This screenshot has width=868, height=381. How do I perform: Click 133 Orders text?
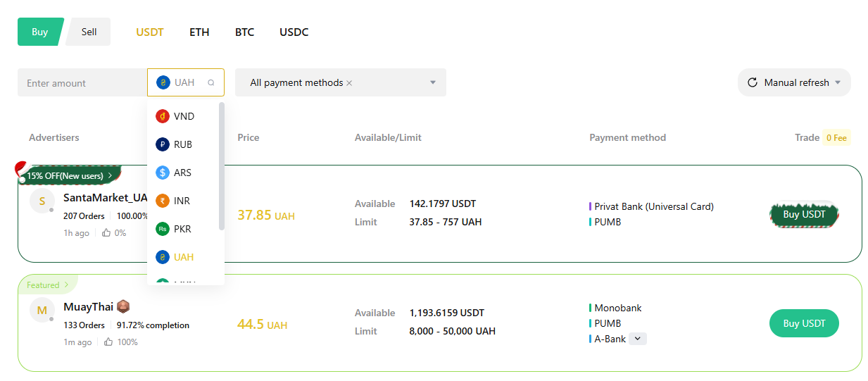coord(84,325)
